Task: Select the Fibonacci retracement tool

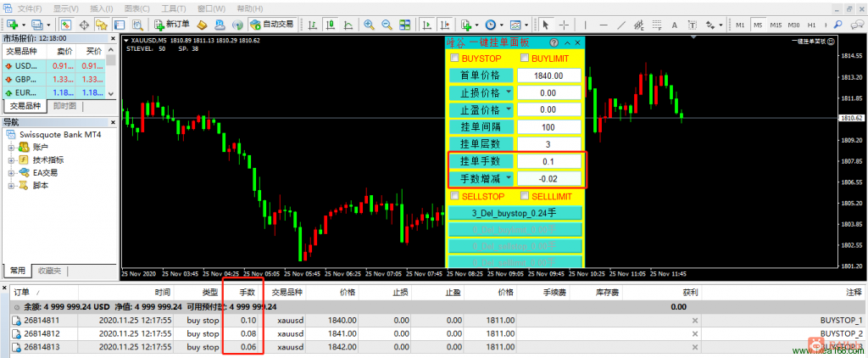Action: pos(657,25)
